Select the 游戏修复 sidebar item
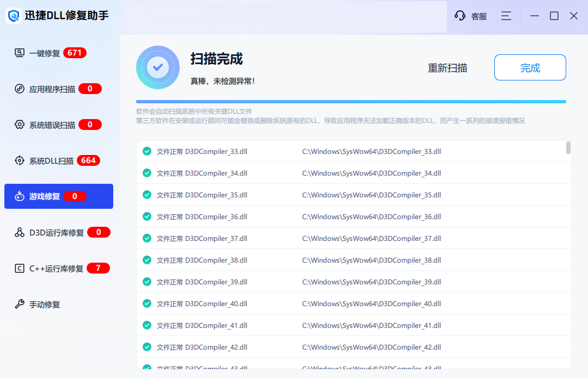 coord(59,196)
